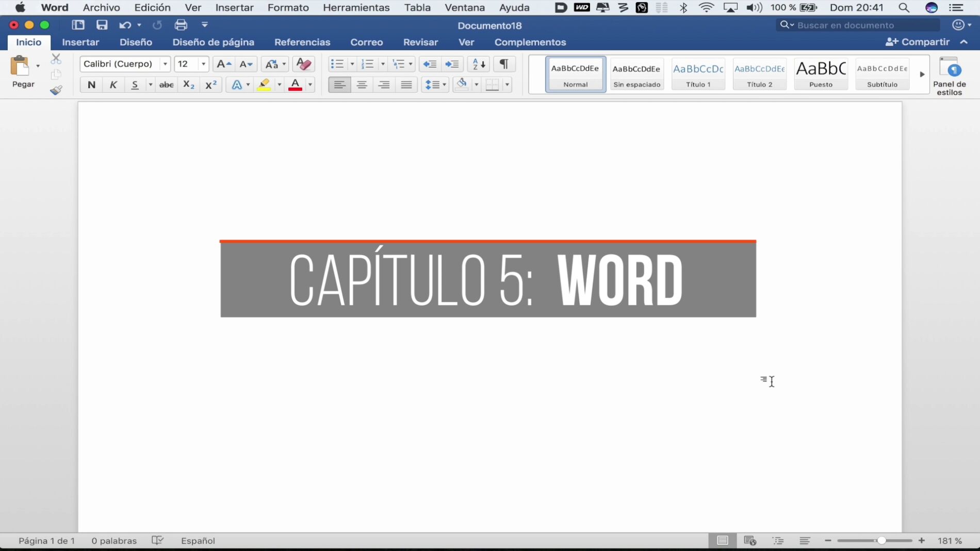Switch to the Referencias ribbon tab

pos(302,42)
